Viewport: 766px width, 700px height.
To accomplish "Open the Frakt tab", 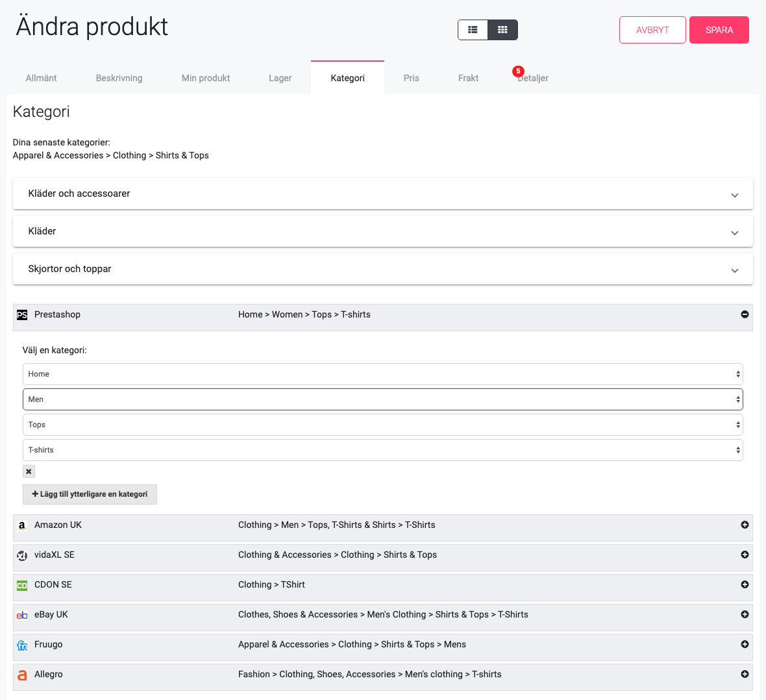I will click(468, 78).
